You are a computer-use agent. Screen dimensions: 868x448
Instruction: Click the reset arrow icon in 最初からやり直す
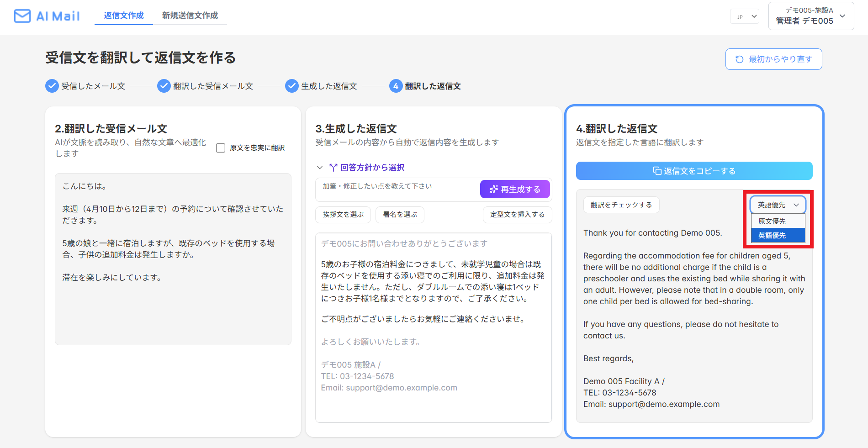[x=739, y=59]
